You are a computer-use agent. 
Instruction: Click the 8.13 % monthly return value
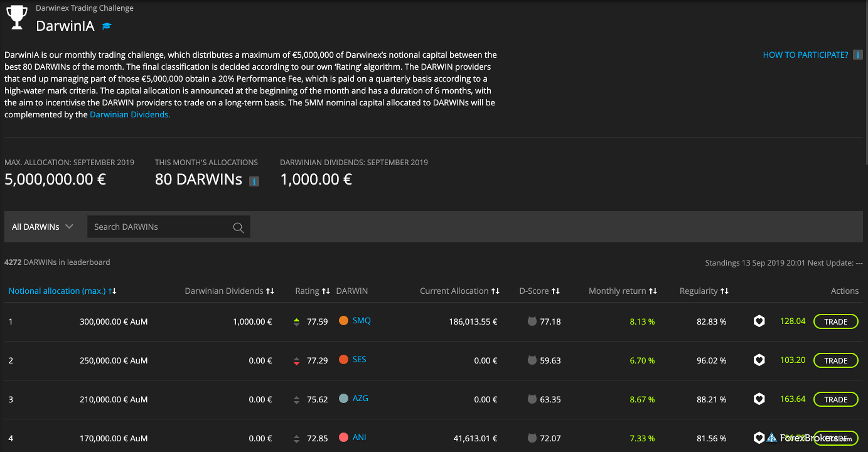[x=642, y=322]
